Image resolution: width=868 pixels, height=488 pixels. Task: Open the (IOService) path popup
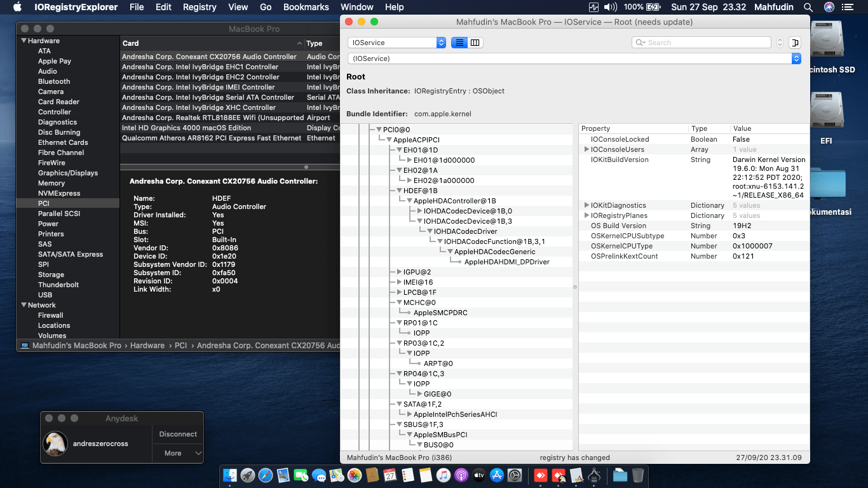pos(574,58)
